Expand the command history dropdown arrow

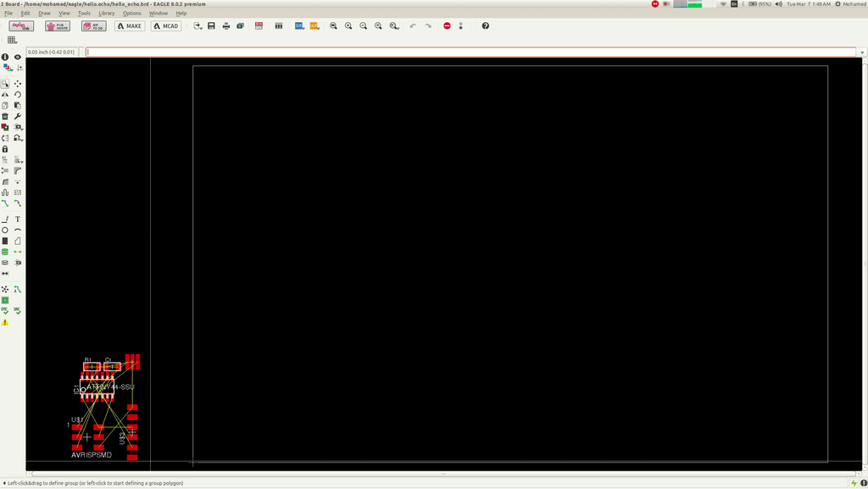click(x=862, y=53)
